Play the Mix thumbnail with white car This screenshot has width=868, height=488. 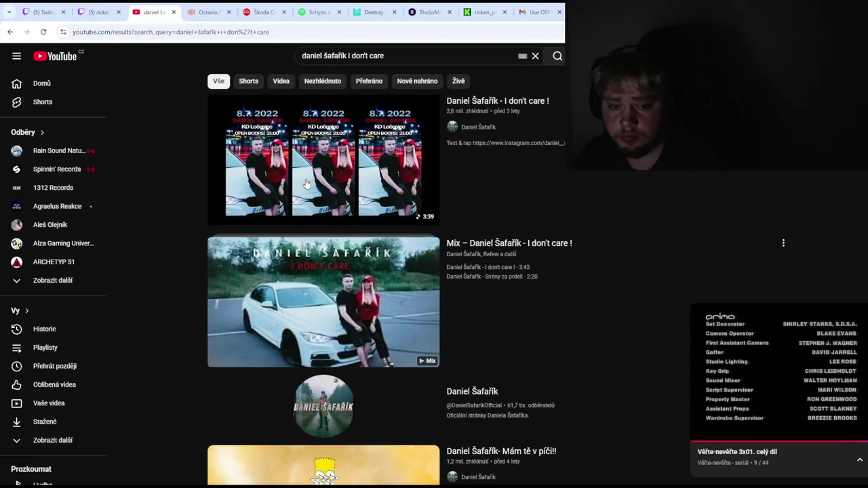pos(323,302)
